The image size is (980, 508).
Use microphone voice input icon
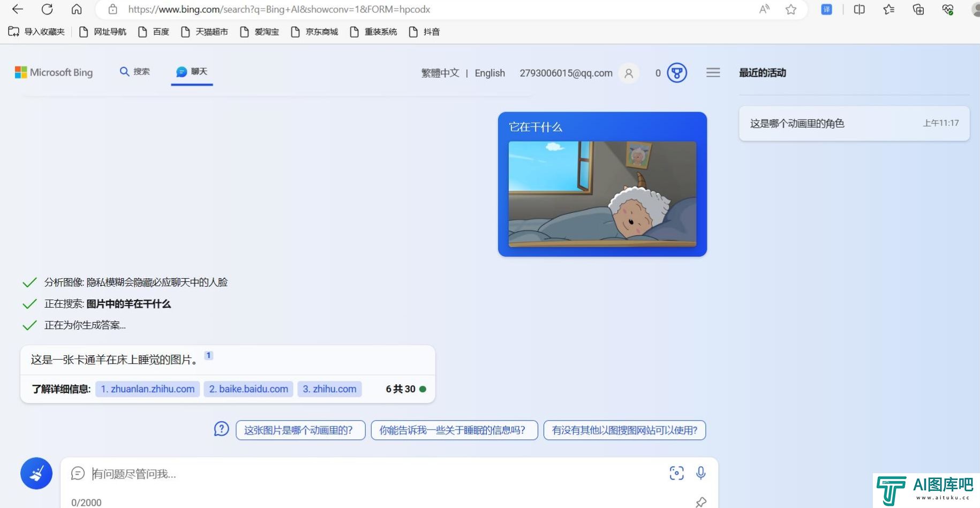(x=700, y=473)
